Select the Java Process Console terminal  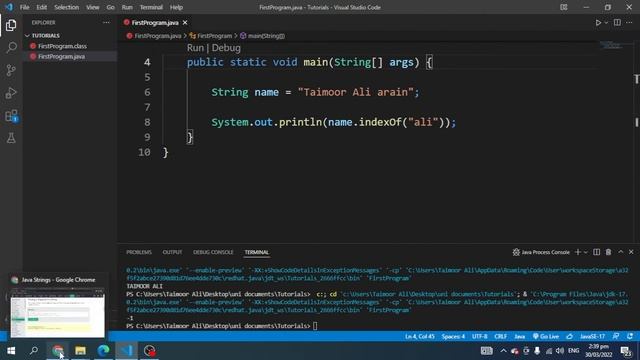541,252
